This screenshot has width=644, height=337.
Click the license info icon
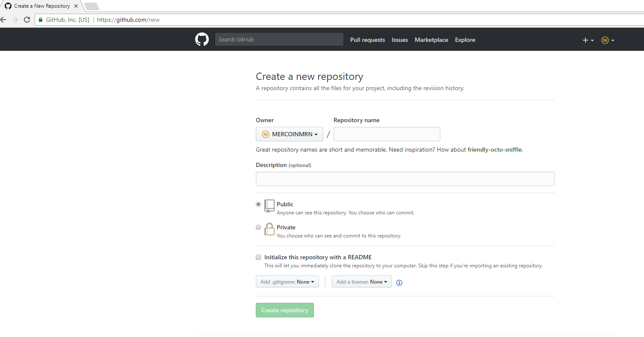[399, 282]
